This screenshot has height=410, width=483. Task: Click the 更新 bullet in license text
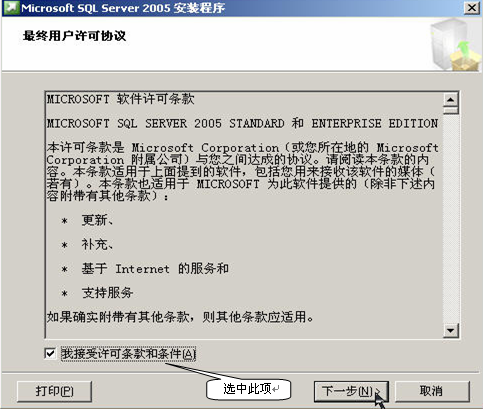97,220
